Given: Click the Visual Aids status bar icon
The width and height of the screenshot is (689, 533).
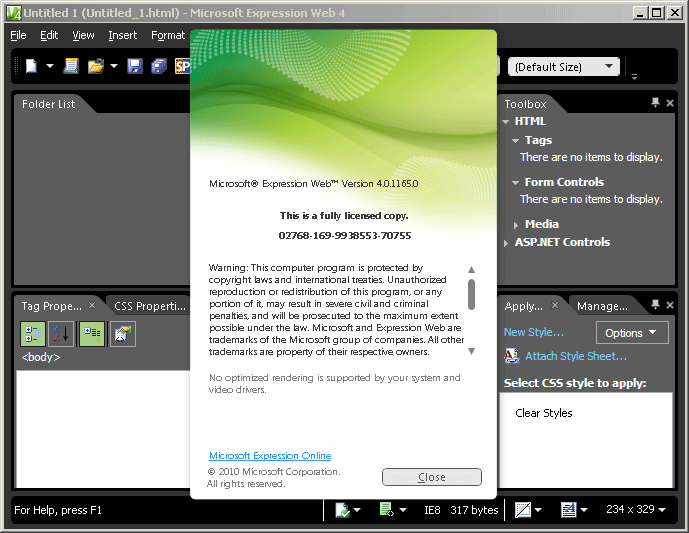Looking at the screenshot, I should (x=522, y=510).
